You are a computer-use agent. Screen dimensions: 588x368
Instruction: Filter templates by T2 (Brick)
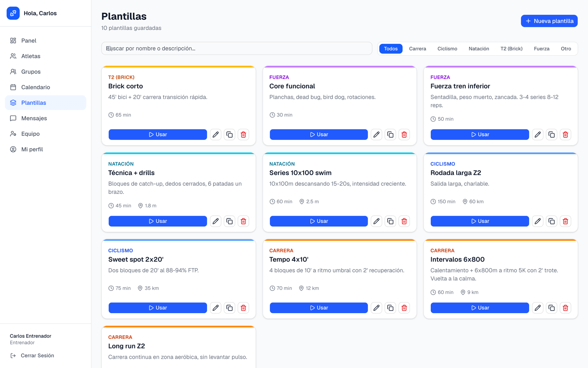(512, 49)
